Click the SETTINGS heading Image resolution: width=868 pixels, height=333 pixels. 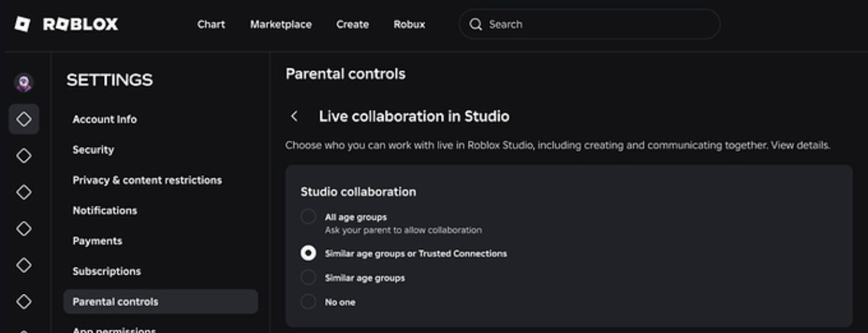pos(110,80)
